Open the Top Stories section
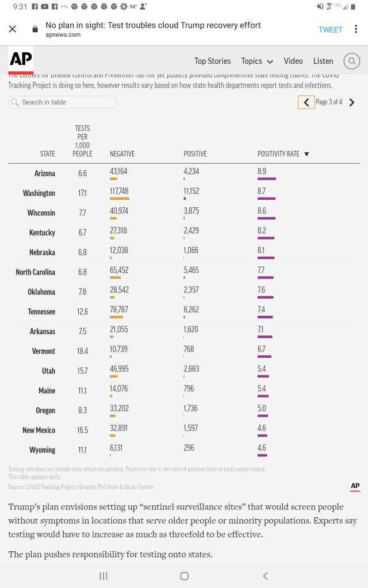Image resolution: width=368 pixels, height=588 pixels. 212,61
